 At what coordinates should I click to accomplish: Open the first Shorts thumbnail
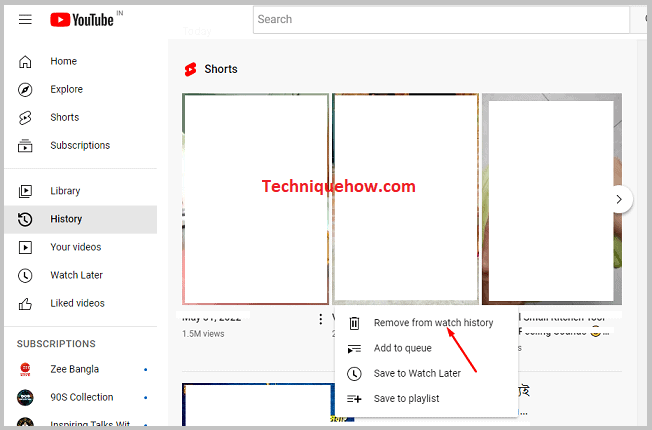coord(255,199)
